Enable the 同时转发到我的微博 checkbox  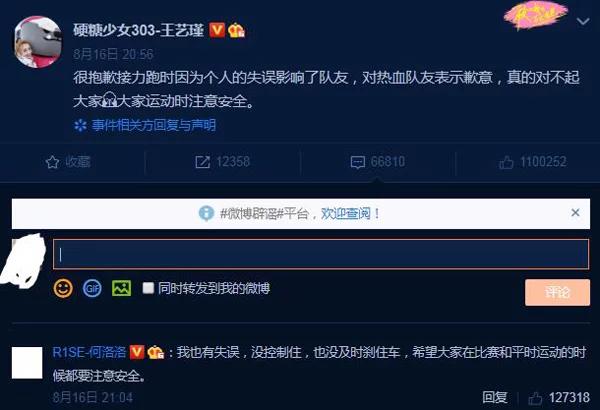(148, 288)
